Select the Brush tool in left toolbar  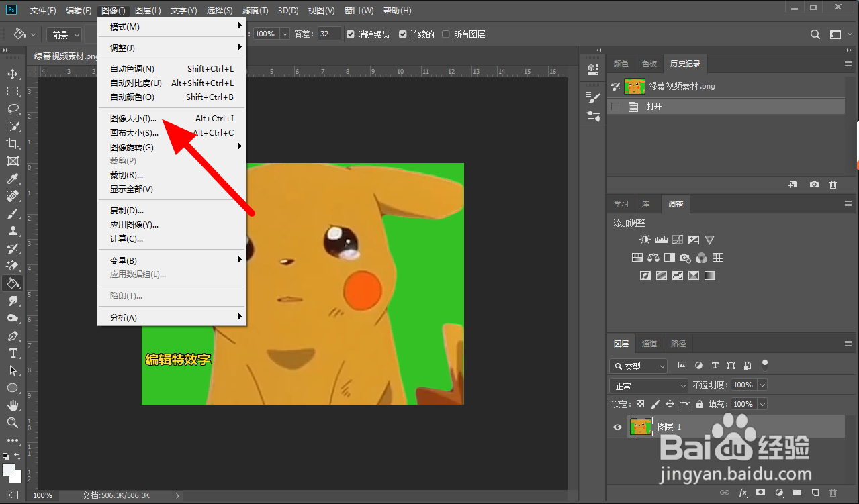point(13,213)
